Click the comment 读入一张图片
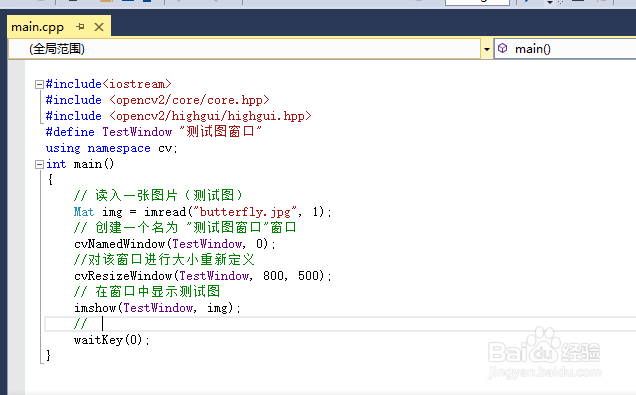The height and width of the screenshot is (395, 636). point(158,195)
